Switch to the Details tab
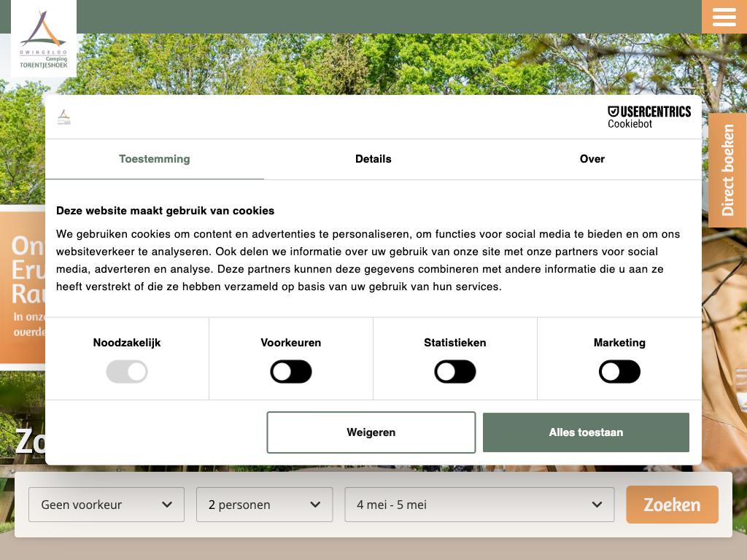 click(x=373, y=159)
